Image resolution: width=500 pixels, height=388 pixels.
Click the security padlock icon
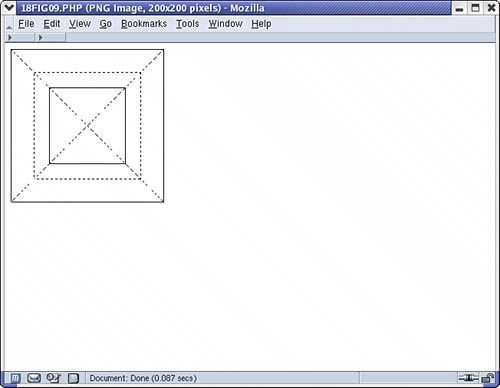(488, 378)
